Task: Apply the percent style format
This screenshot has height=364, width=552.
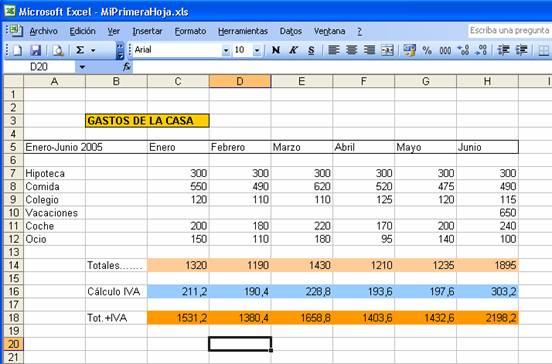Action: click(x=427, y=50)
